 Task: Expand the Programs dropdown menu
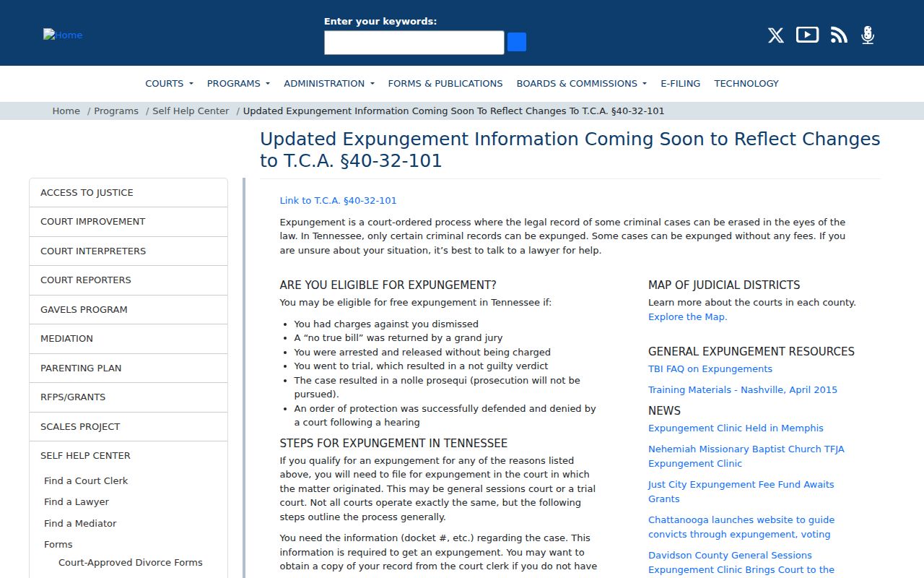238,83
